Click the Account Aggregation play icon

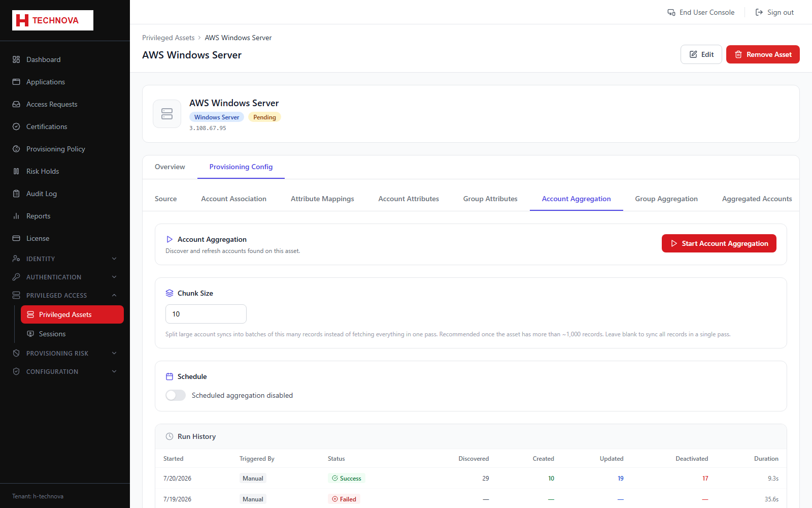click(x=170, y=239)
